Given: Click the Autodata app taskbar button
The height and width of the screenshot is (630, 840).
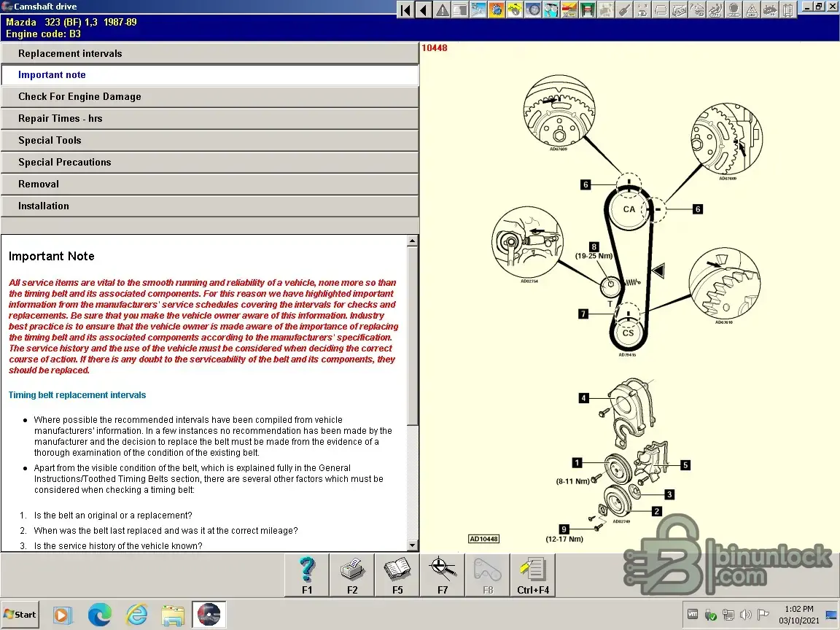Looking at the screenshot, I should click(x=209, y=615).
